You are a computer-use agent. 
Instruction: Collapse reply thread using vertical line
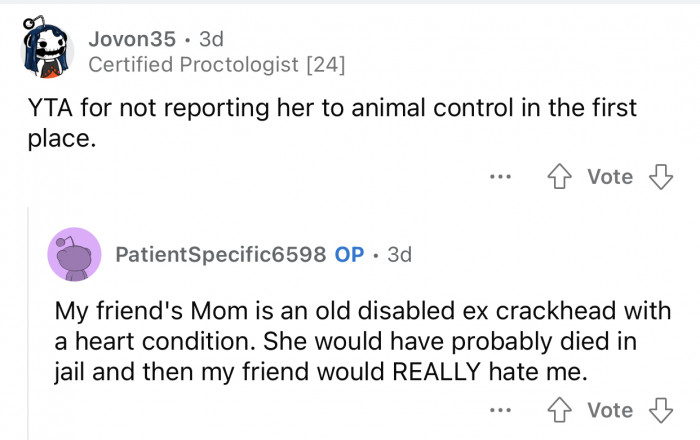click(28, 320)
